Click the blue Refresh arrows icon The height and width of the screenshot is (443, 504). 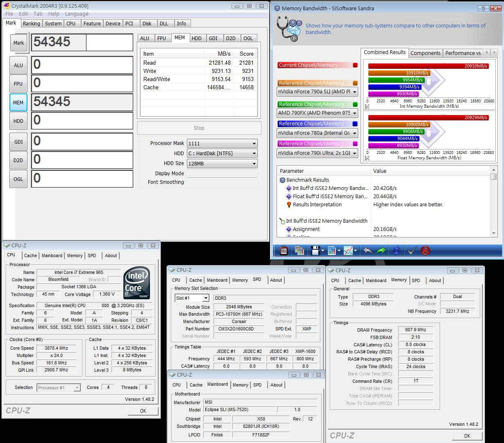click(396, 251)
